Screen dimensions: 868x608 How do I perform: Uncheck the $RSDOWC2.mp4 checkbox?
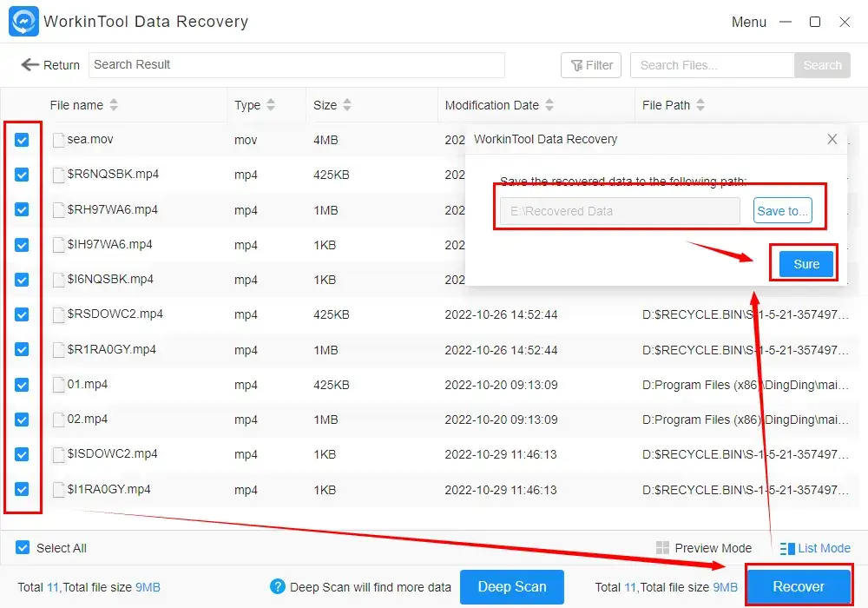[x=22, y=314]
